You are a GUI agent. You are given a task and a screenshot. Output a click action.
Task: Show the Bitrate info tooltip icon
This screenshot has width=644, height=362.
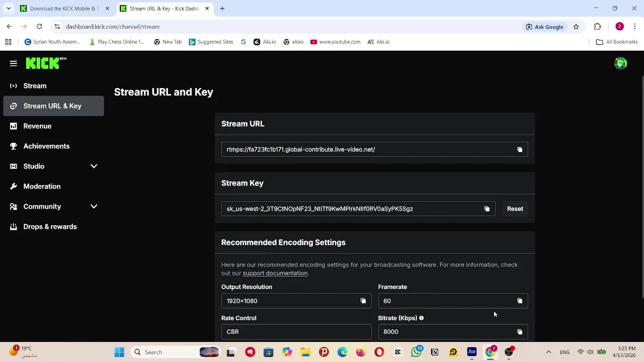point(421,318)
